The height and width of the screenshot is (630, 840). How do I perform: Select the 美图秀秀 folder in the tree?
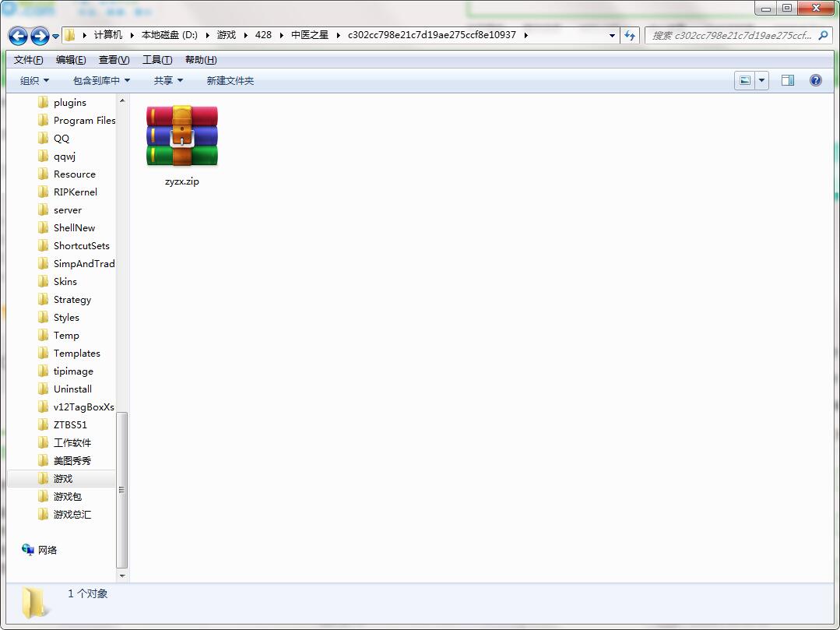pos(65,461)
